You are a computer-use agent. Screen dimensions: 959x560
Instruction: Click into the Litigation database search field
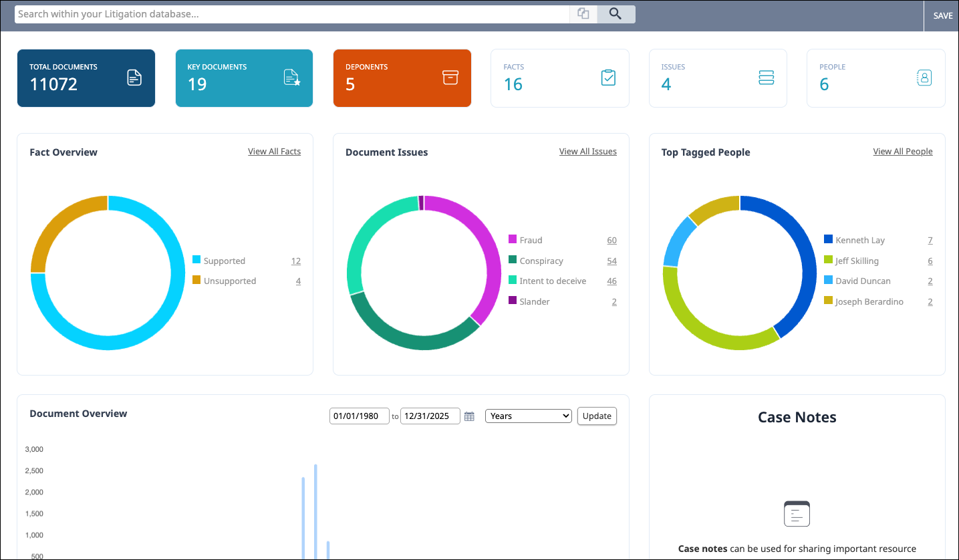(292, 14)
